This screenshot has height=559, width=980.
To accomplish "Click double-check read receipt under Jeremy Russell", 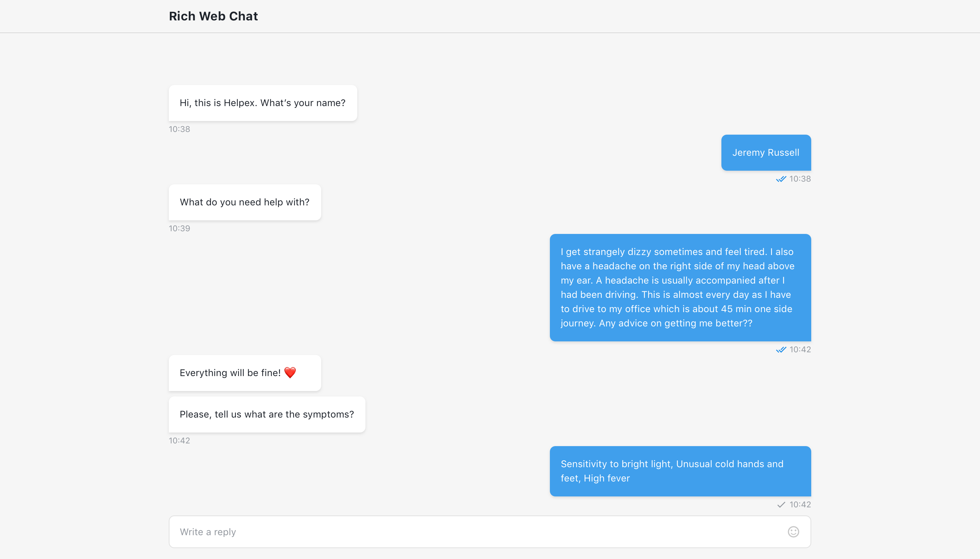I will pyautogui.click(x=781, y=179).
